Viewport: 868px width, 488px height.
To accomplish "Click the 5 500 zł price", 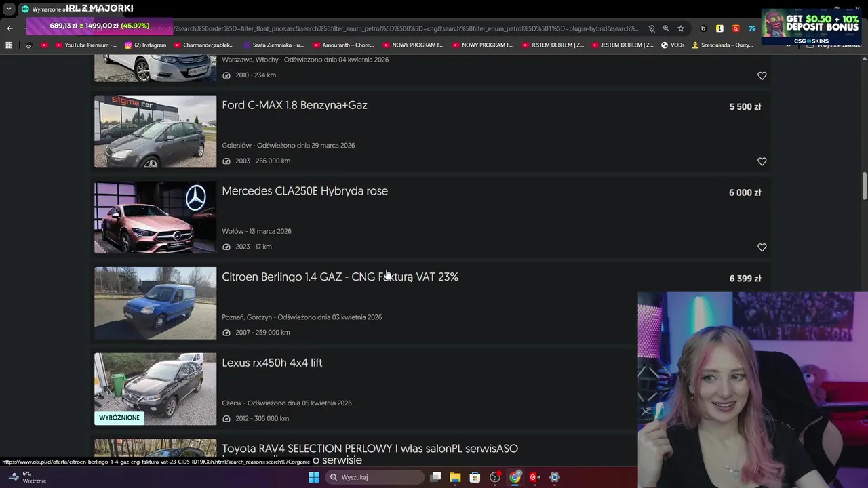I will tap(745, 107).
